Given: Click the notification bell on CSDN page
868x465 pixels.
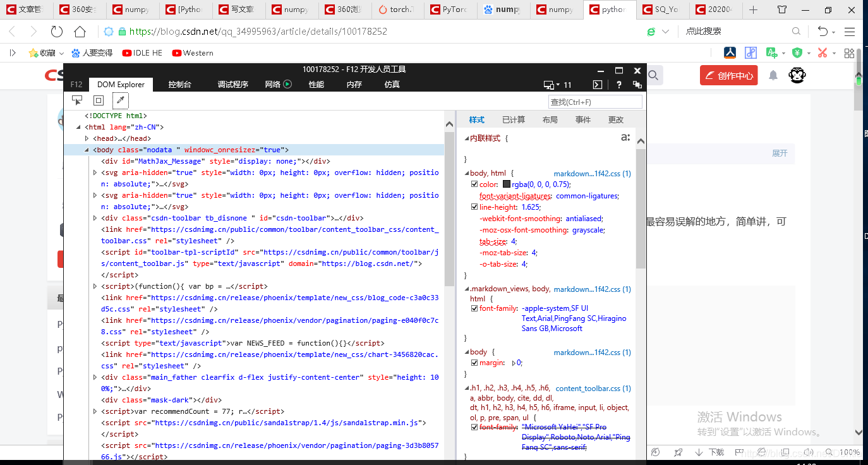Looking at the screenshot, I should [773, 75].
